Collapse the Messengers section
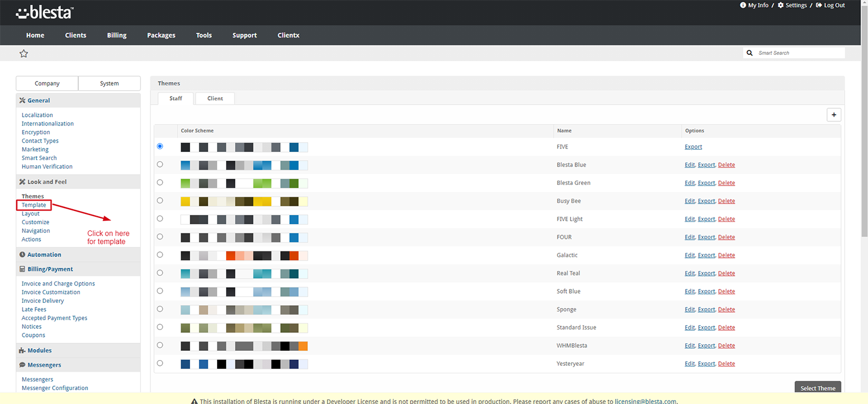 (78, 365)
